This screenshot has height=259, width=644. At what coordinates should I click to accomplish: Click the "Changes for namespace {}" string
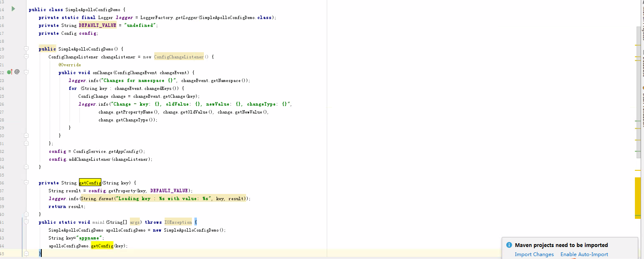[138, 80]
